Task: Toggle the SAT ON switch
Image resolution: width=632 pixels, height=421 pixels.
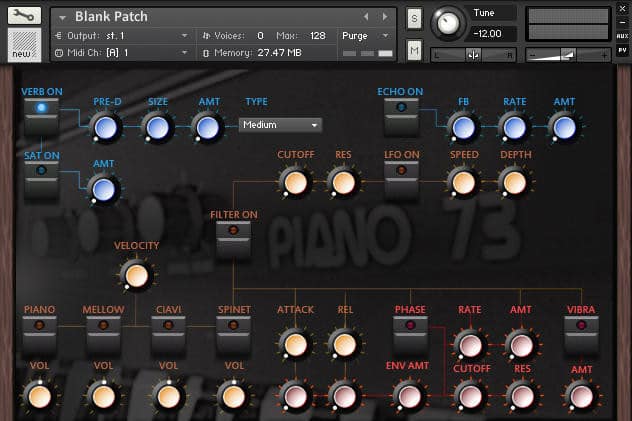Action: pos(41,180)
